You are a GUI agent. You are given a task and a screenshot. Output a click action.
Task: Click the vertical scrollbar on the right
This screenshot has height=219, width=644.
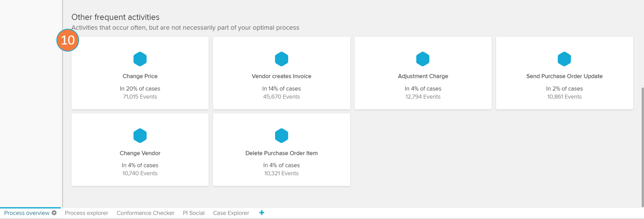pos(642,146)
